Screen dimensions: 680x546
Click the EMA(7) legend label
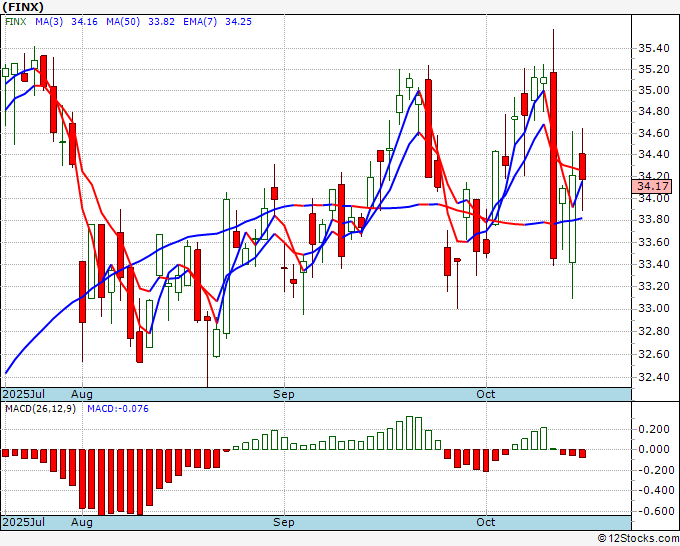pyautogui.click(x=200, y=21)
